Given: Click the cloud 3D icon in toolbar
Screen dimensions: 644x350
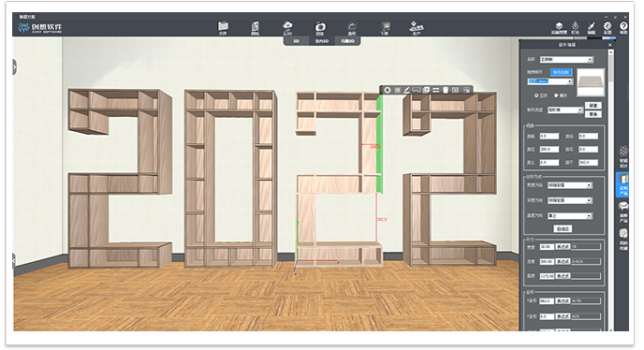Looking at the screenshot, I should click(x=287, y=27).
